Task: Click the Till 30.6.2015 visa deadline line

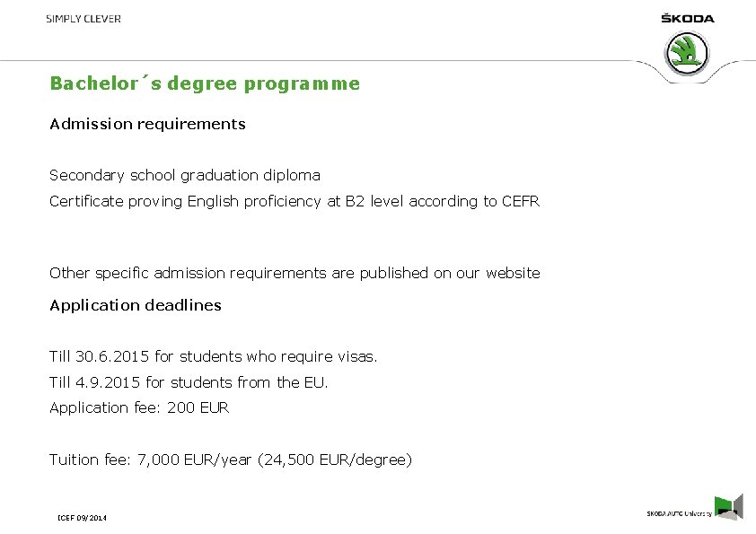Action: (213, 356)
